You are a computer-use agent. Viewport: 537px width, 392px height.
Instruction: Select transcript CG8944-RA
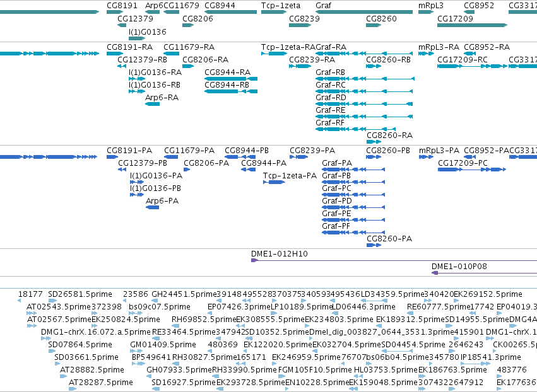tap(231, 79)
